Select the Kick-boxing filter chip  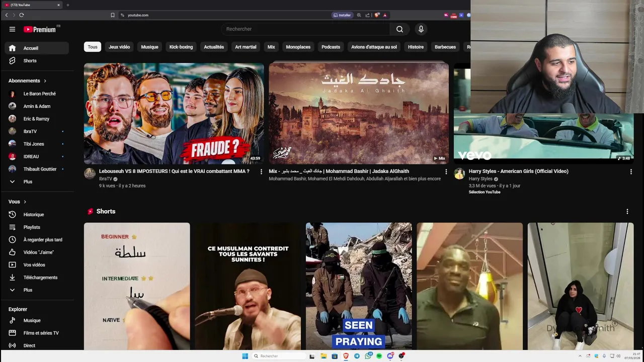pos(181,47)
